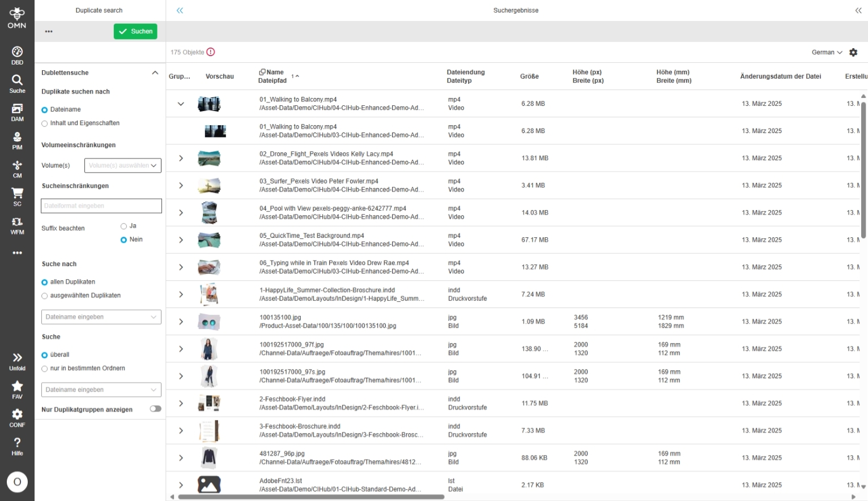Open the SC shopping cart module
Viewport: 868px width, 501px height.
click(x=17, y=196)
